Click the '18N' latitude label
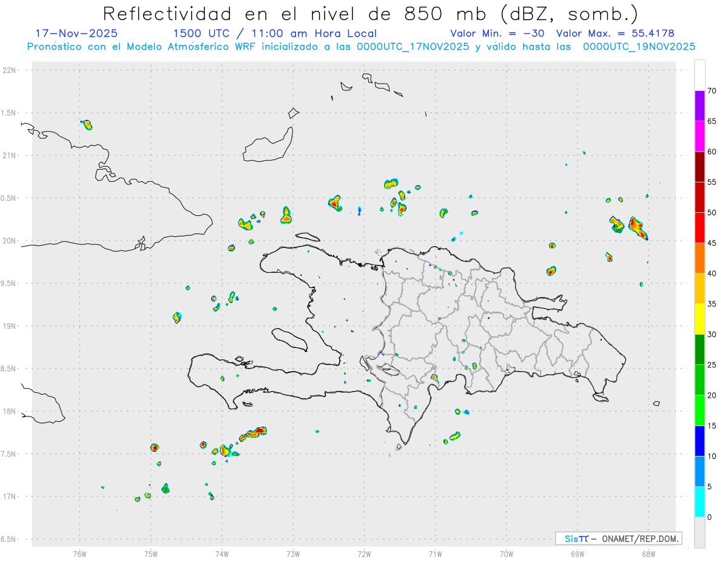This screenshot has width=728, height=562. tap(10, 411)
